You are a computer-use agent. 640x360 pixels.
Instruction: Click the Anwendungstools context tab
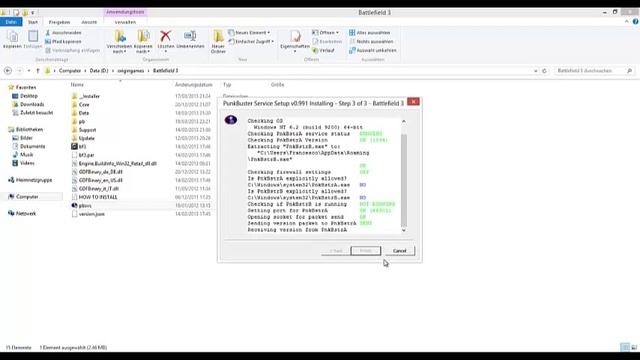point(125,12)
